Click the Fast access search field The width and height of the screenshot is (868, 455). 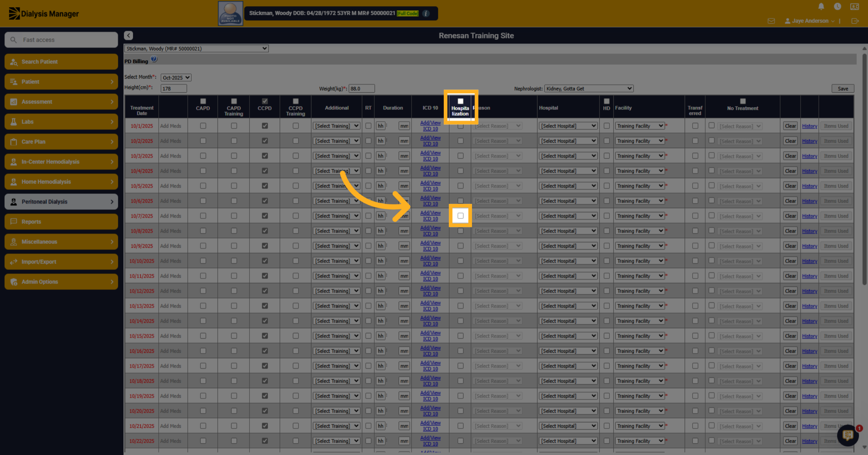point(61,40)
